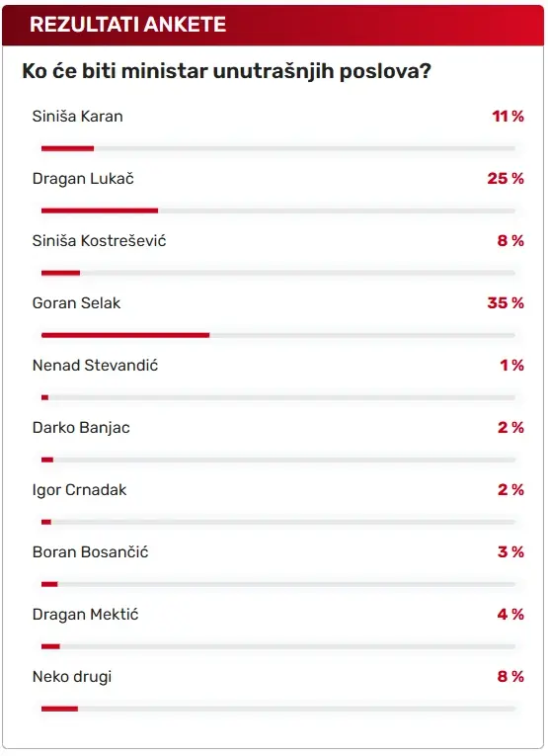Click the poll question about ministar unutrašnjih poslova

point(226,71)
